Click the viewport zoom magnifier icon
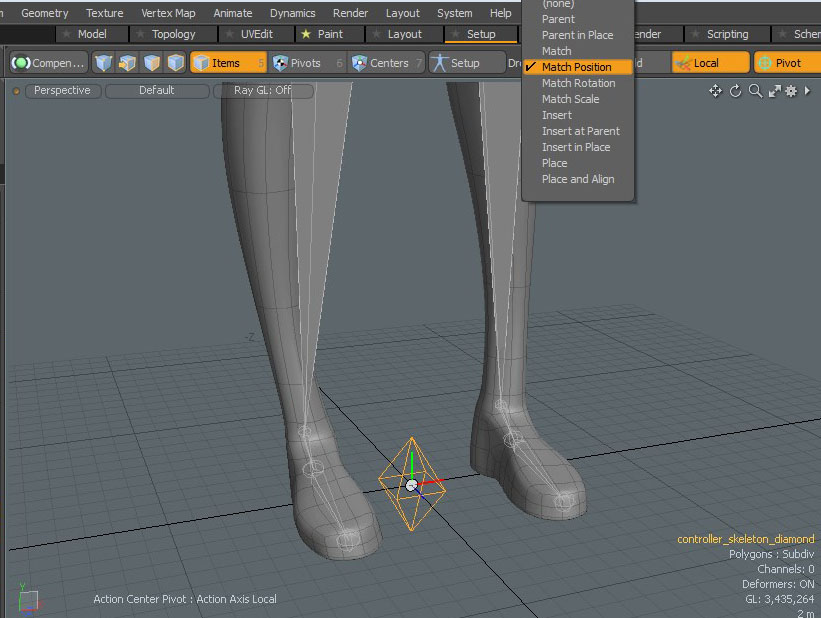 tap(755, 91)
